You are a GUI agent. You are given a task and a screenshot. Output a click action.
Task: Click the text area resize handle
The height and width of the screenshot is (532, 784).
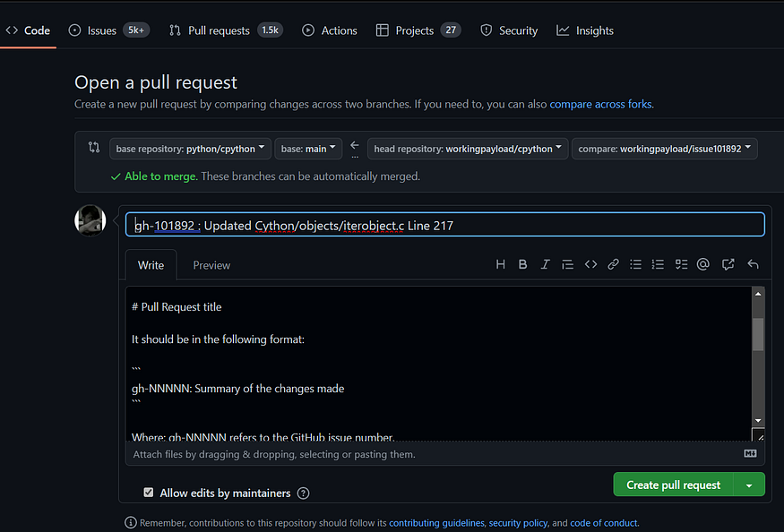coord(759,434)
